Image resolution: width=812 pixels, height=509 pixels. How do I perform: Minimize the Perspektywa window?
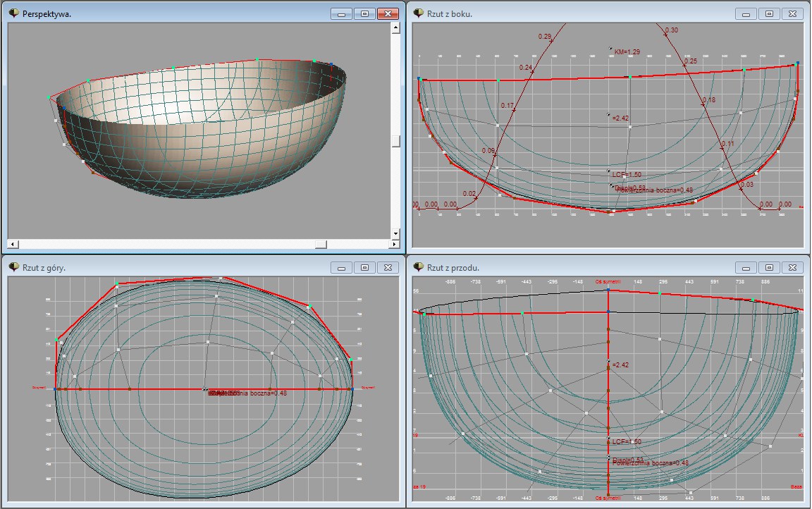pos(341,14)
